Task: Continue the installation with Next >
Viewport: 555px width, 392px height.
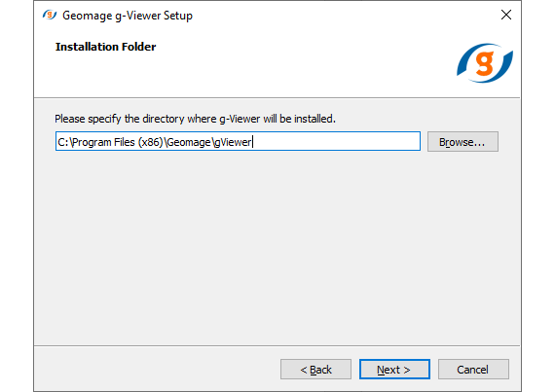Action: (394, 370)
